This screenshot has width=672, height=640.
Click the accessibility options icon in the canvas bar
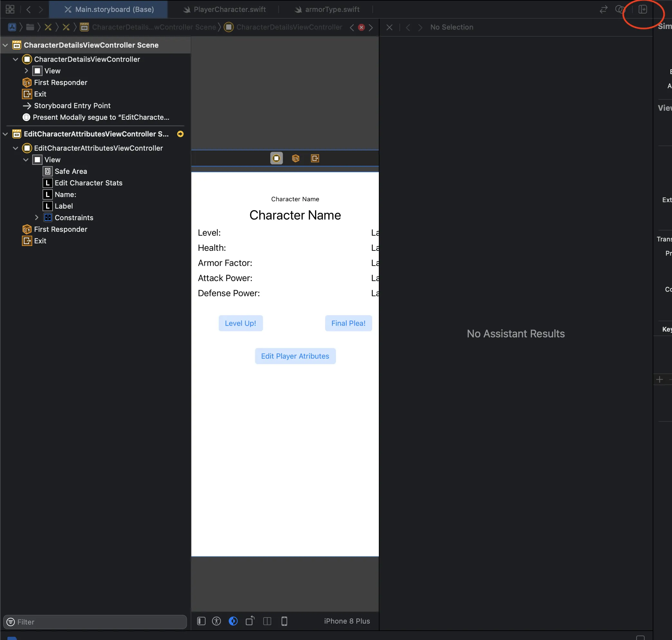pos(216,621)
